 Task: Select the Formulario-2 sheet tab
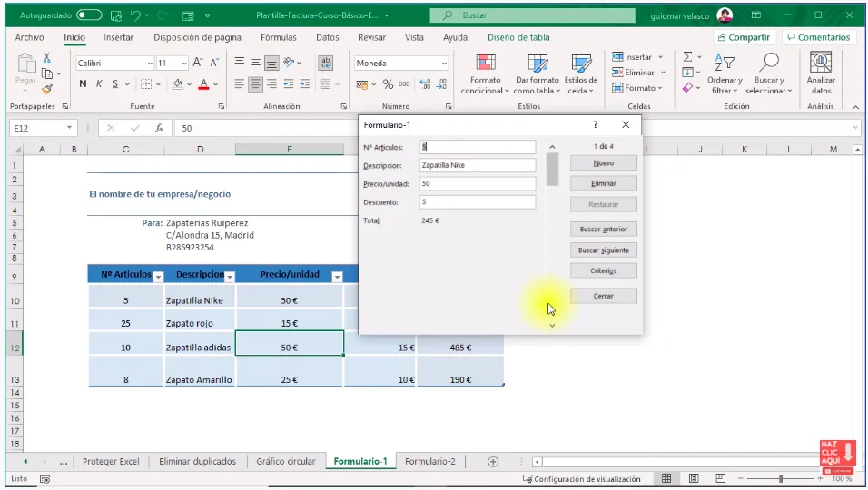pyautogui.click(x=430, y=461)
